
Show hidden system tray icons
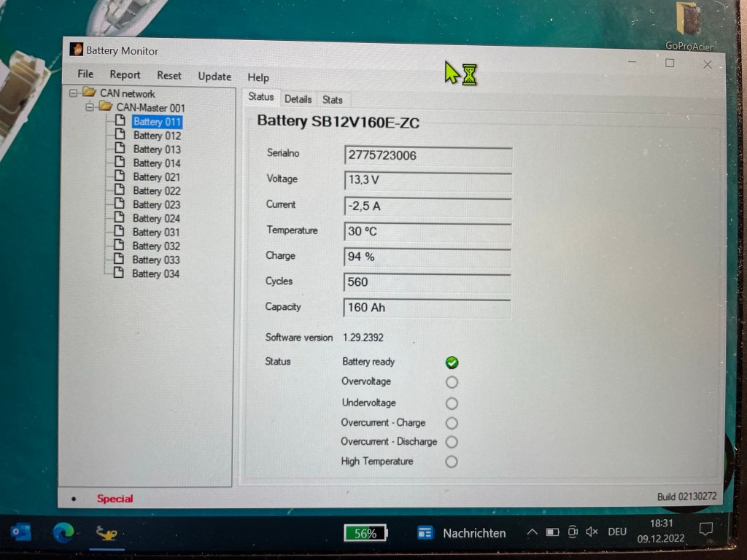pyautogui.click(x=532, y=533)
